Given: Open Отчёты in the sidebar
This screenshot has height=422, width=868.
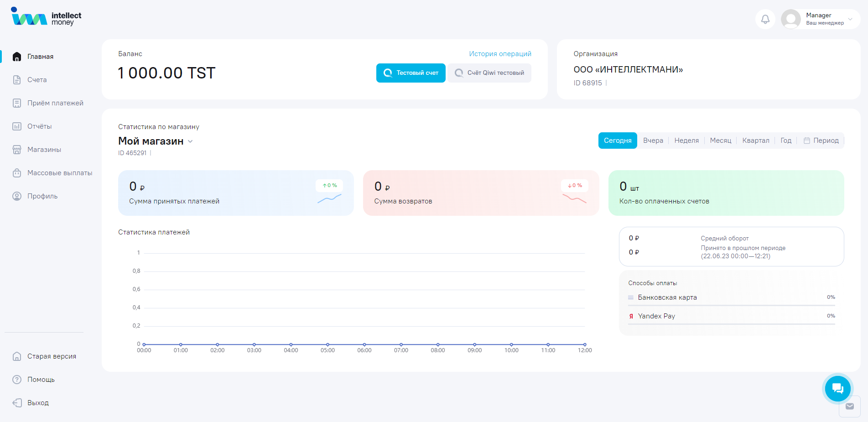Looking at the screenshot, I should (39, 126).
